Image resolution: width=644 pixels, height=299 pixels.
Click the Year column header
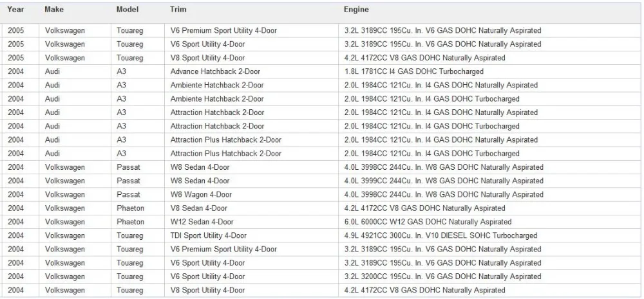click(15, 10)
